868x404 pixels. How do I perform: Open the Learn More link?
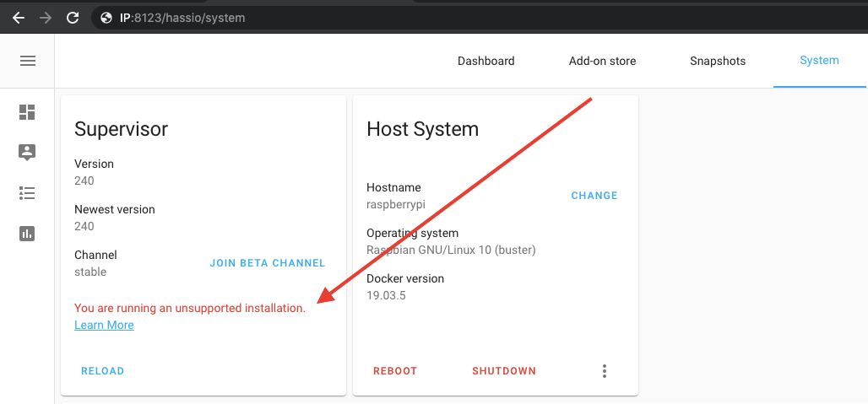[104, 325]
